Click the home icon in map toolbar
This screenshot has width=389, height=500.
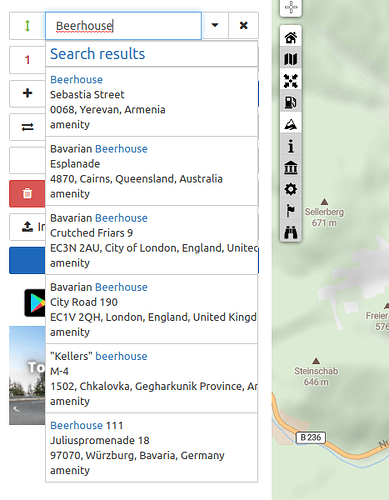point(291,37)
